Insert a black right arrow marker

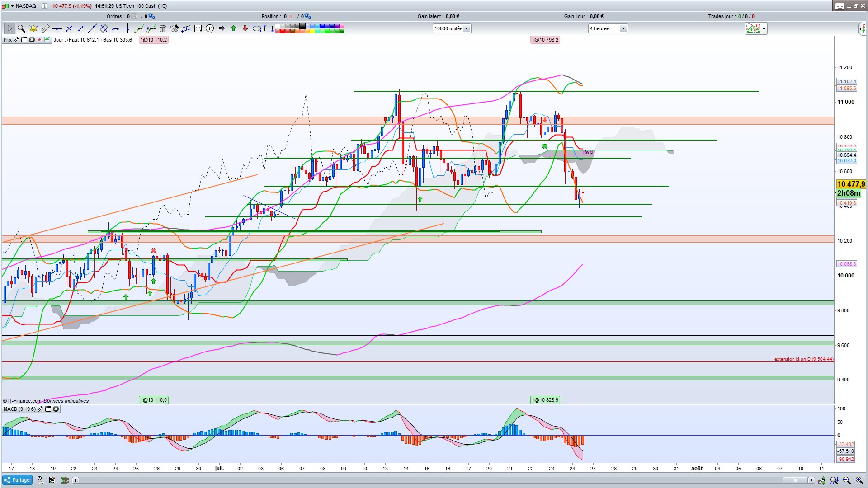(x=222, y=28)
